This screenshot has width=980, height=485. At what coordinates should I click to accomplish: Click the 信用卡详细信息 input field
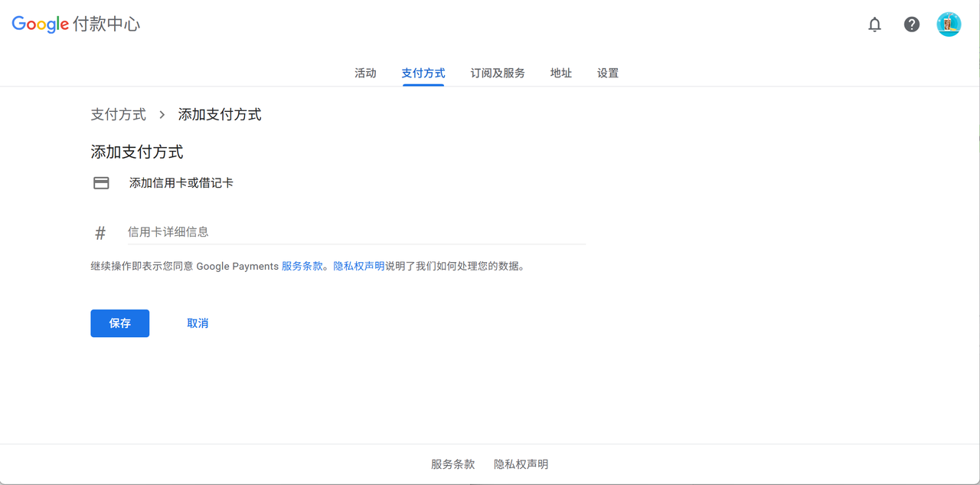click(x=306, y=231)
